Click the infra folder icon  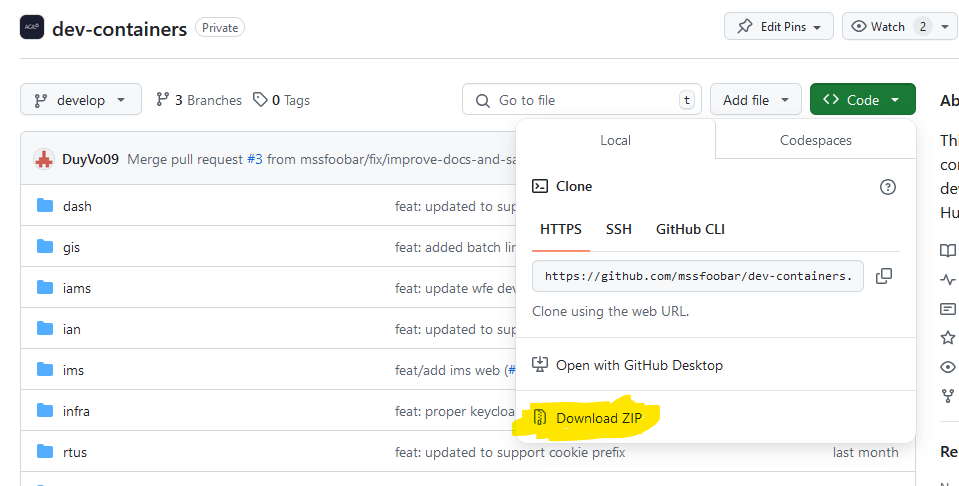(45, 410)
